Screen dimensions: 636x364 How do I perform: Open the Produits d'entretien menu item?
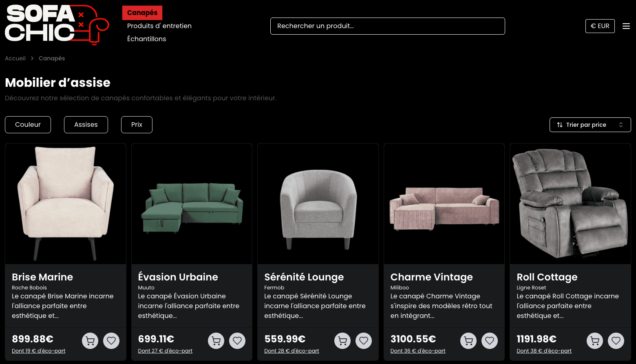159,26
